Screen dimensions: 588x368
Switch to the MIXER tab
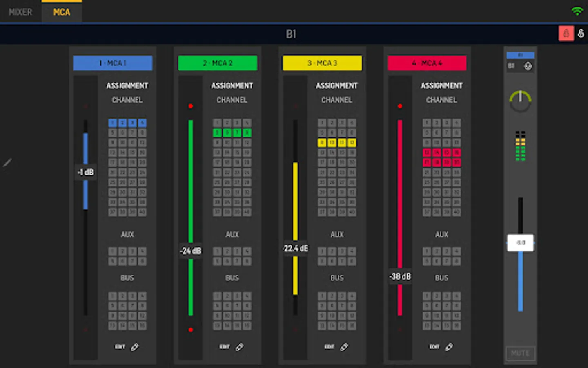coord(20,12)
